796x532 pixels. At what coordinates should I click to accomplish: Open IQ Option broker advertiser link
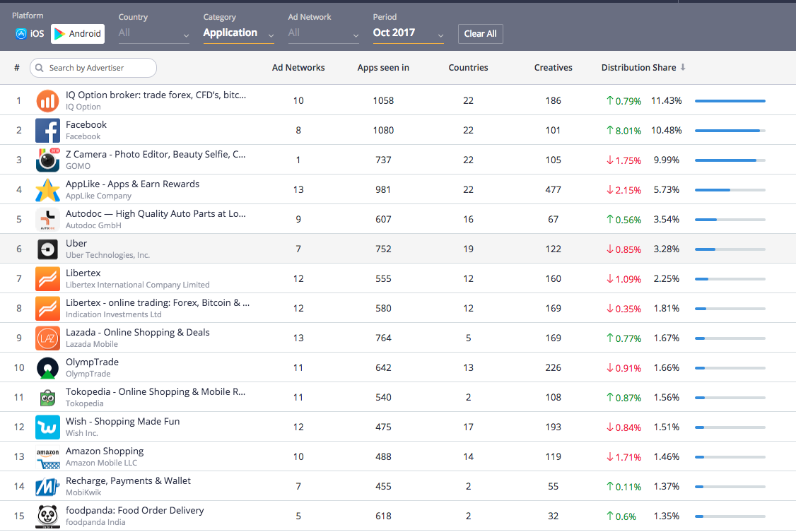point(156,95)
